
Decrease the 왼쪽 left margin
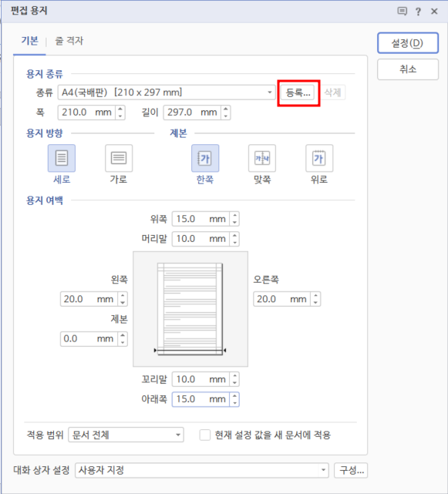pyautogui.click(x=123, y=303)
